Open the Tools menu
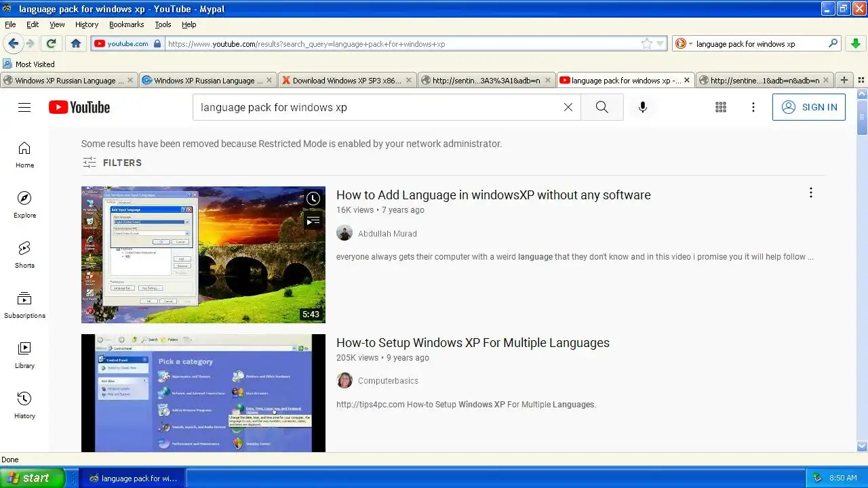 [x=163, y=24]
